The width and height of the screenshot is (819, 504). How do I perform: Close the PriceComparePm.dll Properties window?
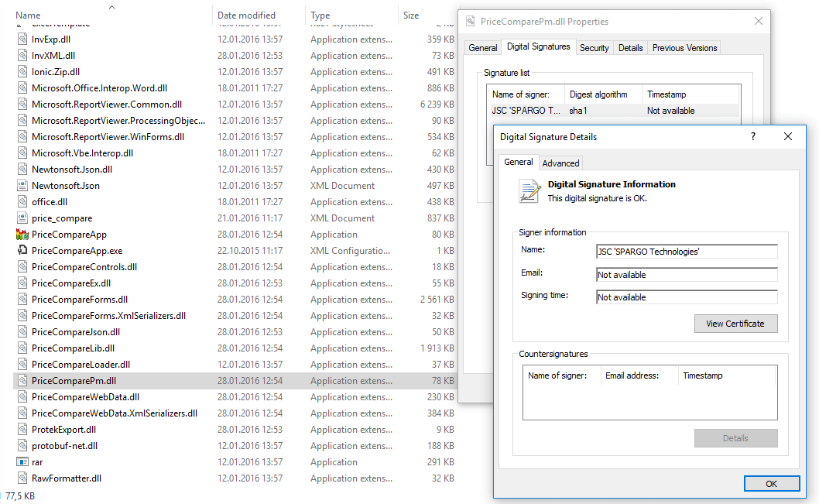pyautogui.click(x=759, y=21)
